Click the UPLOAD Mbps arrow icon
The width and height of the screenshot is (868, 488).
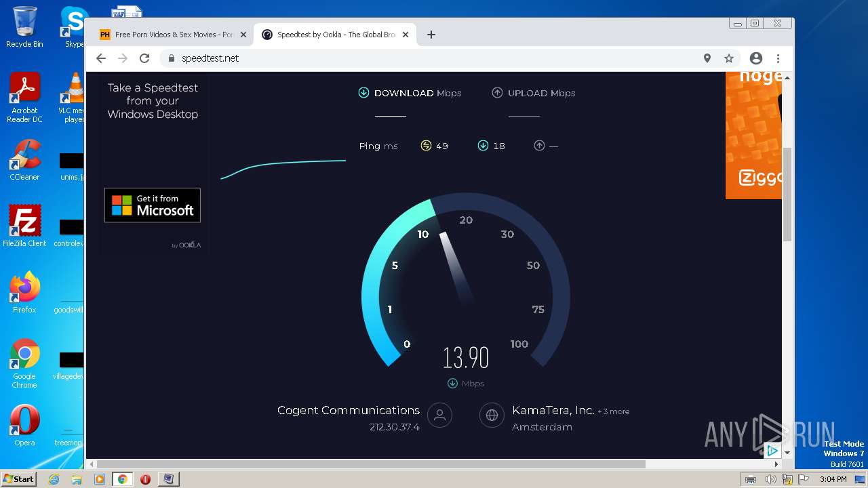(x=497, y=93)
